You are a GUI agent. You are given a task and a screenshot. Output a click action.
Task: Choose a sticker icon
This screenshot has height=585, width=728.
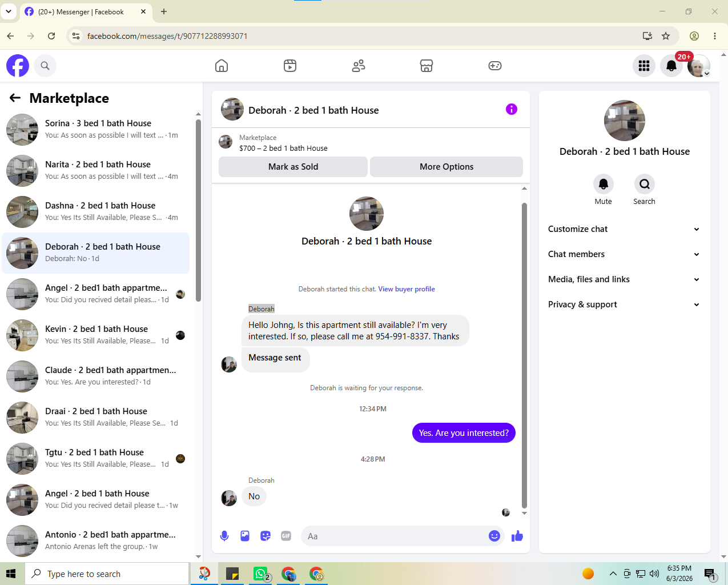(x=266, y=536)
